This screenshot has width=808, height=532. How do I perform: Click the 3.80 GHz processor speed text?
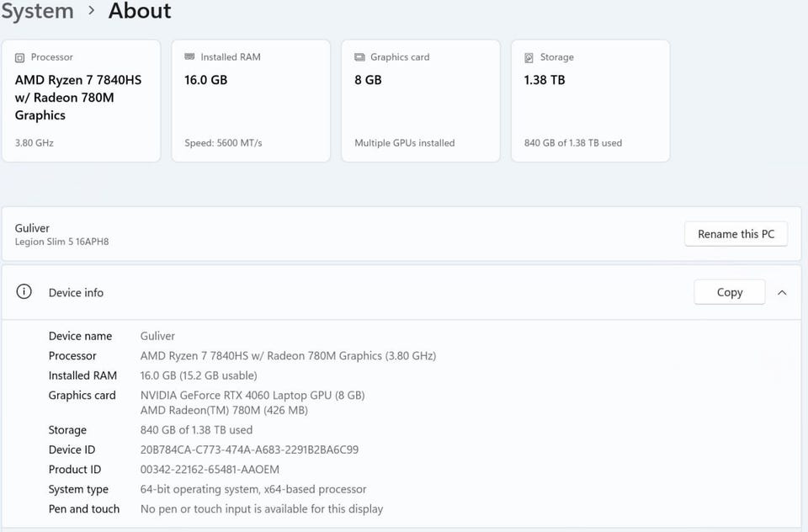tap(34, 143)
